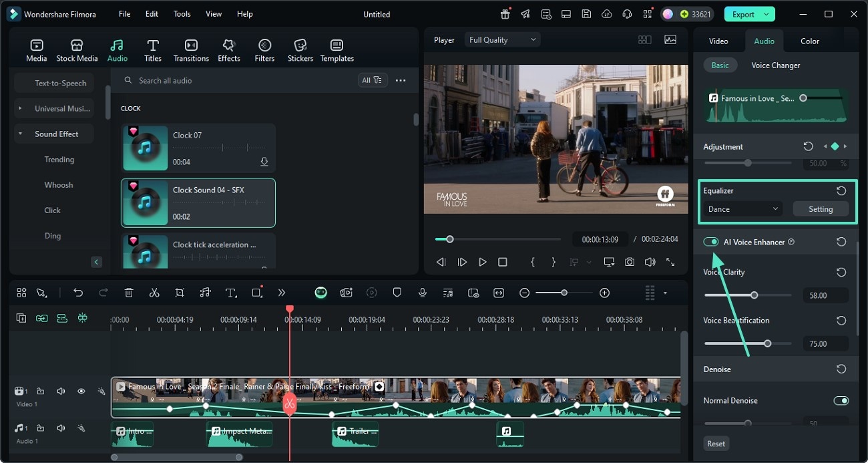Collapse the audio category sidebar

point(97,262)
